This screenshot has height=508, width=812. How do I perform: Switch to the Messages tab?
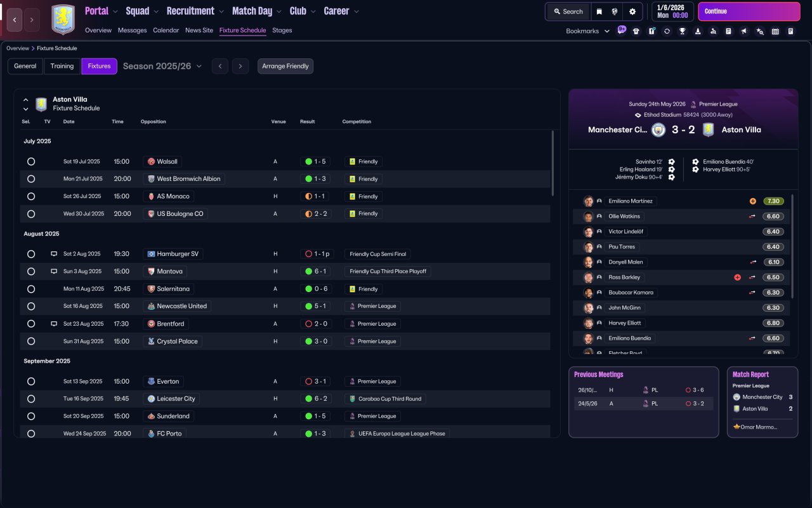click(132, 30)
